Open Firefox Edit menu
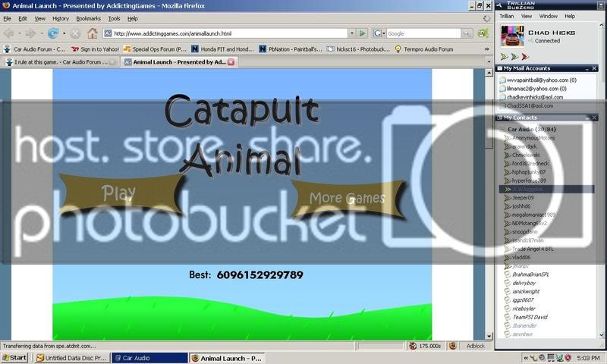The height and width of the screenshot is (364, 607). tap(23, 18)
